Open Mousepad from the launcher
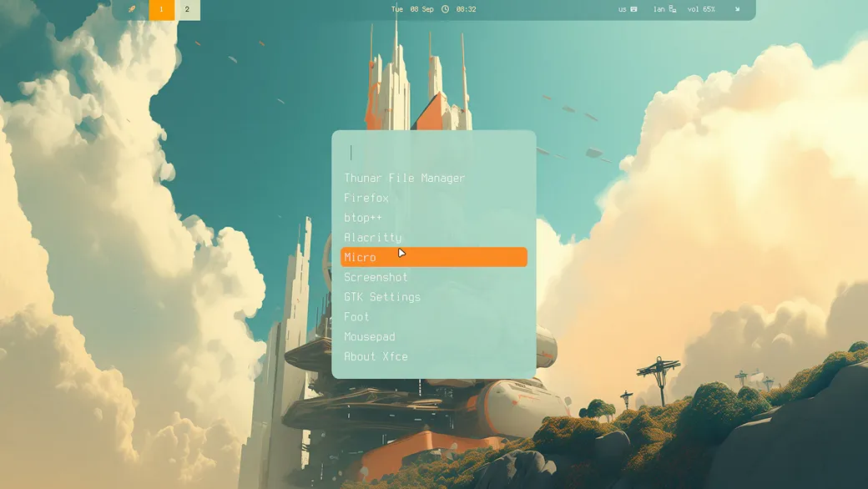This screenshot has width=868, height=489. coord(434,337)
